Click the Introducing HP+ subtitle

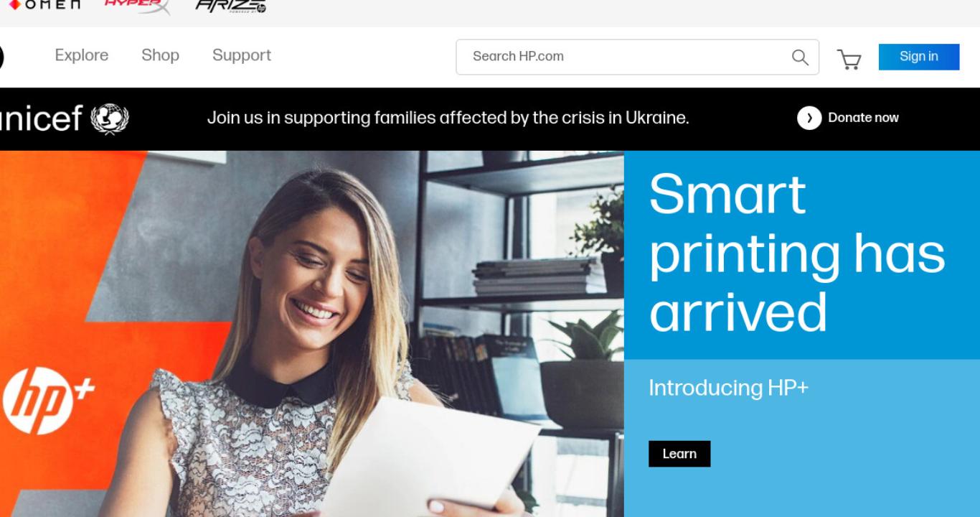click(x=728, y=388)
